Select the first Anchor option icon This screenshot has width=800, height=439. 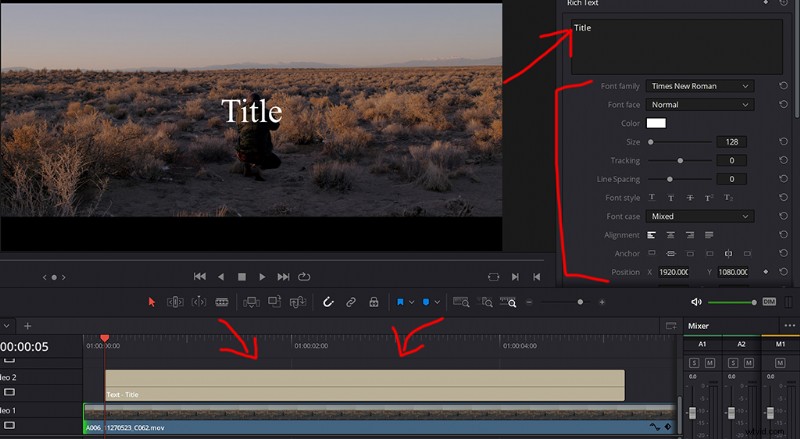point(652,253)
